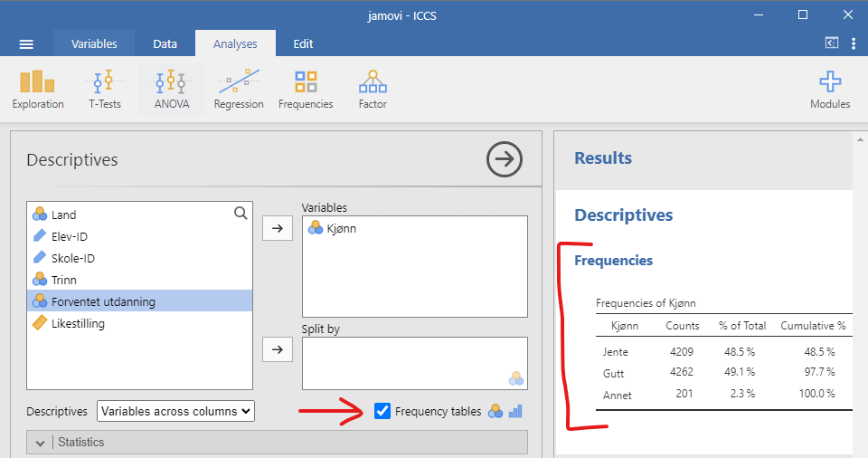Collapse options with the circled arrow button
Screen dimensions: 868x458
point(505,160)
